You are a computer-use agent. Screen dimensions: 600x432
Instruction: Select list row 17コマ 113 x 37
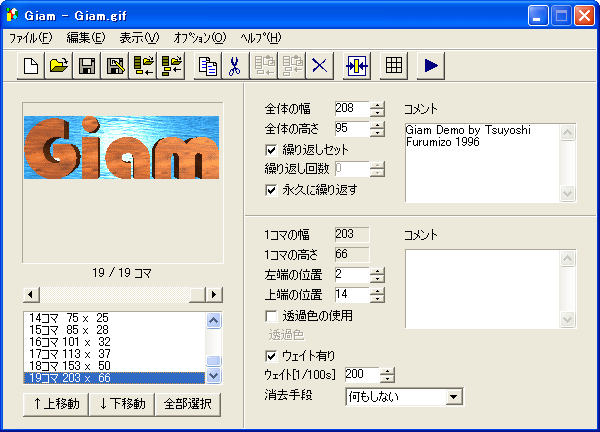[x=114, y=354]
